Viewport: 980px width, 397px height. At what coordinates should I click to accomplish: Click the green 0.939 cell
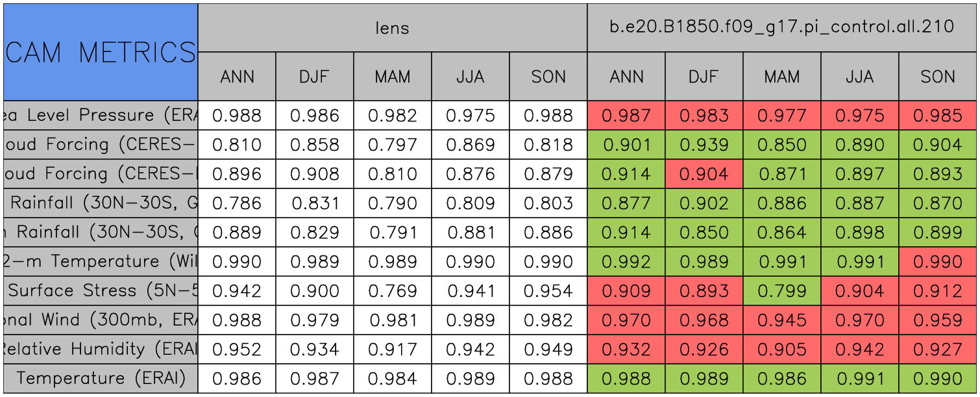pos(704,145)
